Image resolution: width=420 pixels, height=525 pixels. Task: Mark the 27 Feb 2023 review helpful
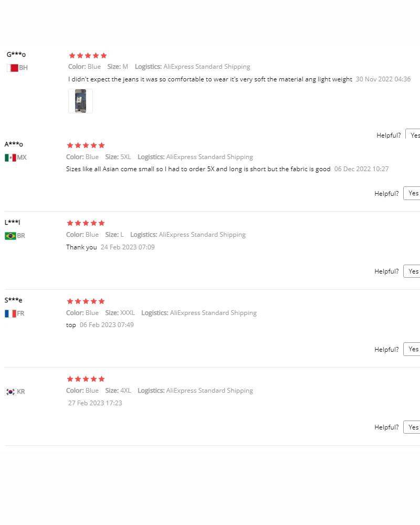tap(413, 427)
